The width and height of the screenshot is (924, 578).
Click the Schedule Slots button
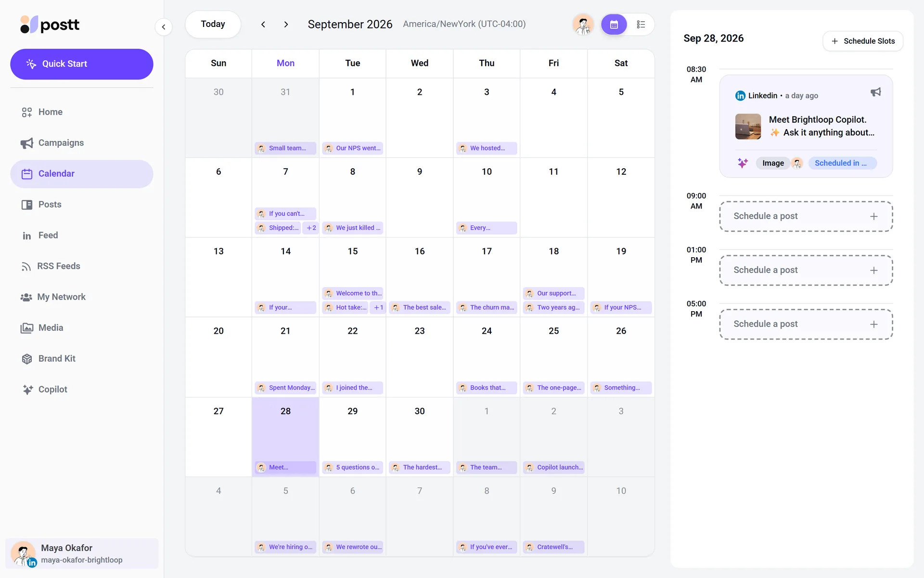pos(862,41)
